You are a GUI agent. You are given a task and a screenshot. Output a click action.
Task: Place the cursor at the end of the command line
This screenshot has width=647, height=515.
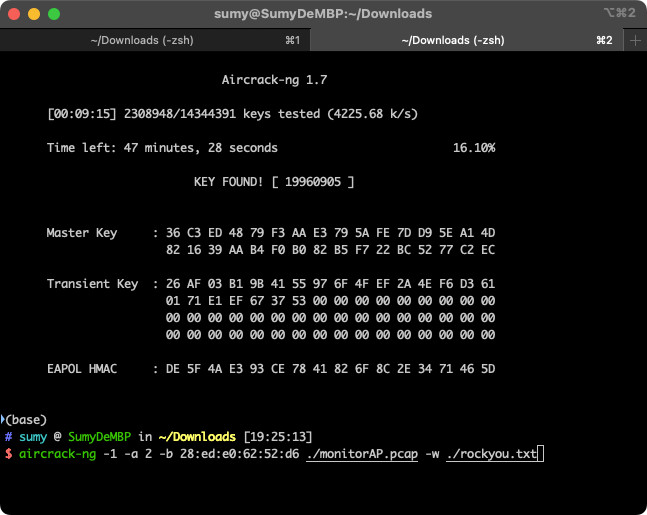point(540,455)
